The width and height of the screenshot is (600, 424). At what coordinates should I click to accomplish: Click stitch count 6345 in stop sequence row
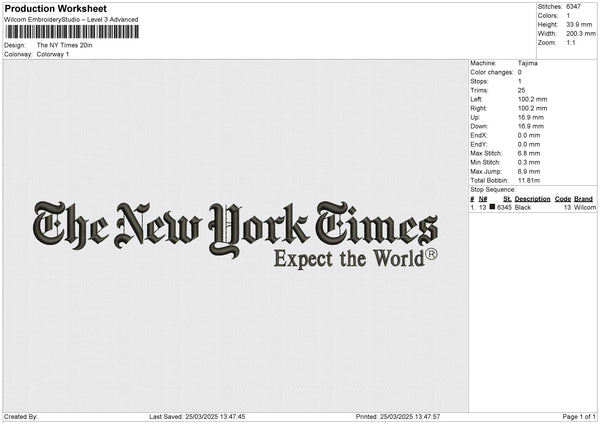(504, 207)
